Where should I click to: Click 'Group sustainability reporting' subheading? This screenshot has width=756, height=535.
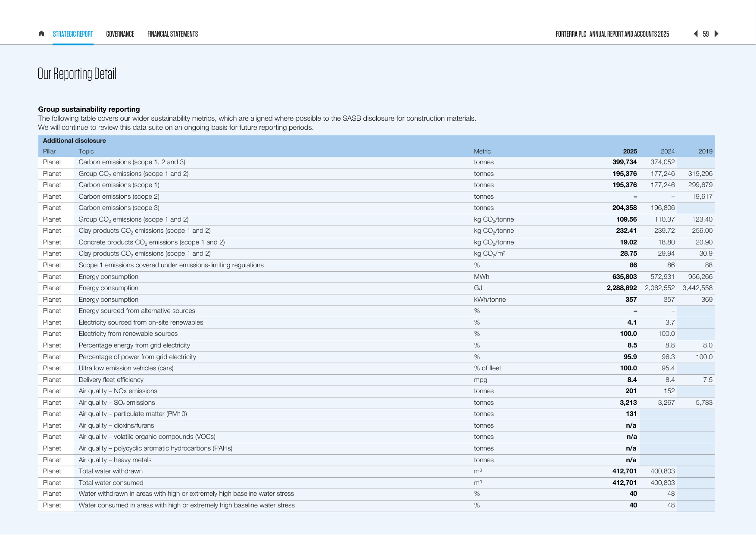(89, 109)
